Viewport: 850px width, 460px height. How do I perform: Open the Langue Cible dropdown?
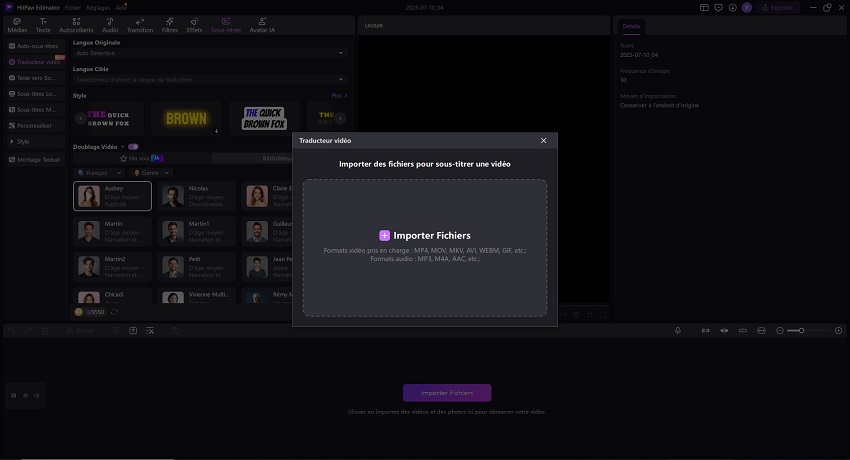click(x=210, y=79)
